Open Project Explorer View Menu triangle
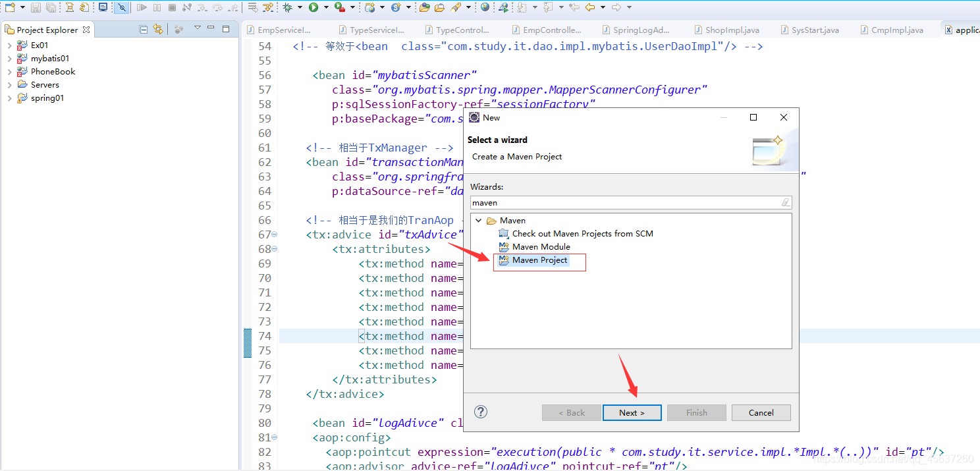Viewport: 980px width, 471px height. tap(197, 28)
